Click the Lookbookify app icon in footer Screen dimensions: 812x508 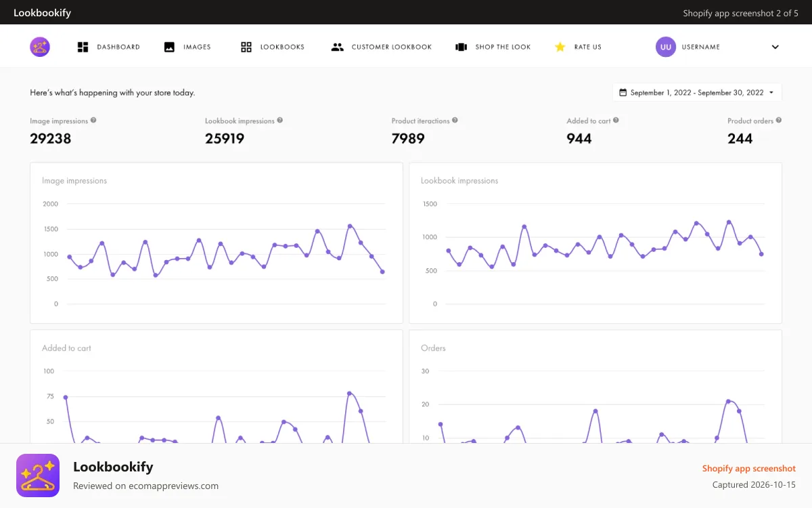click(38, 475)
